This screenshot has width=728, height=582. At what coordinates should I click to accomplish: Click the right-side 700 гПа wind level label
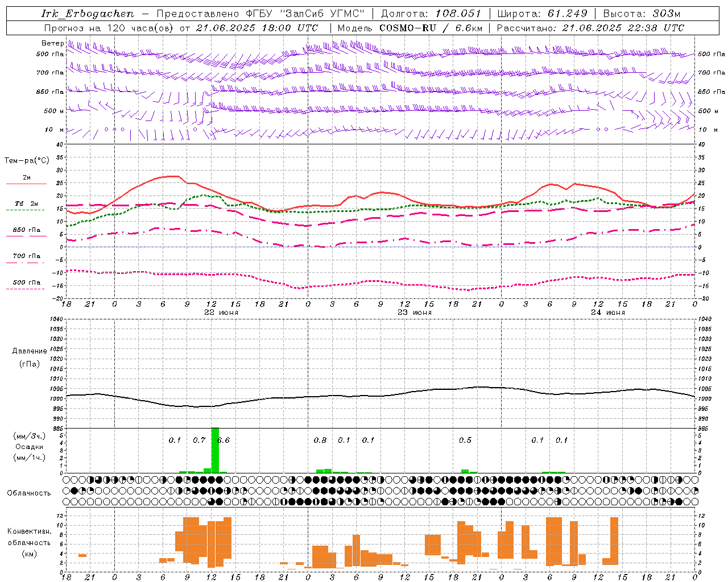(712, 73)
